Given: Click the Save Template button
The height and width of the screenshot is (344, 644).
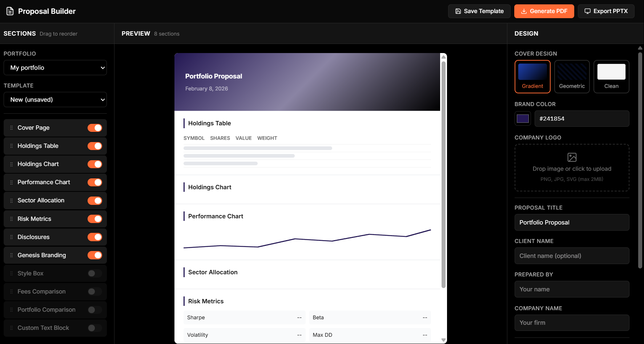Looking at the screenshot, I should click(479, 11).
